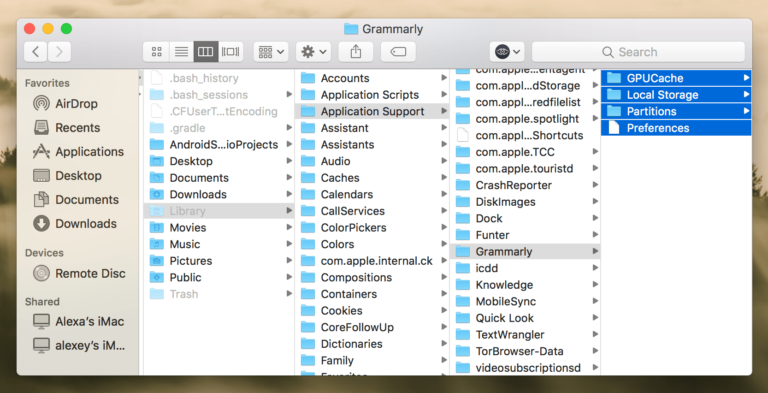Expand the Dock folder arrow
The width and height of the screenshot is (768, 393).
point(595,218)
